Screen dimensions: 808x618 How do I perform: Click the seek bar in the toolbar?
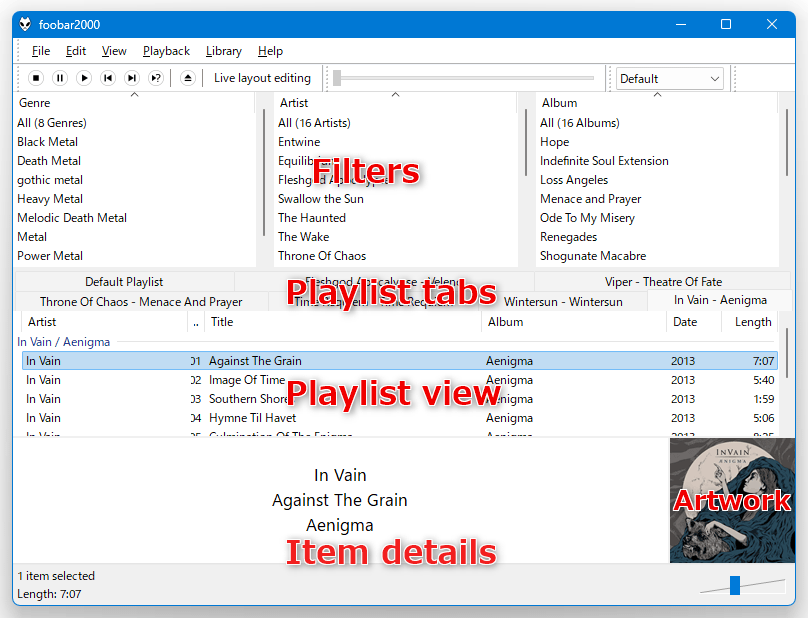[x=464, y=78]
